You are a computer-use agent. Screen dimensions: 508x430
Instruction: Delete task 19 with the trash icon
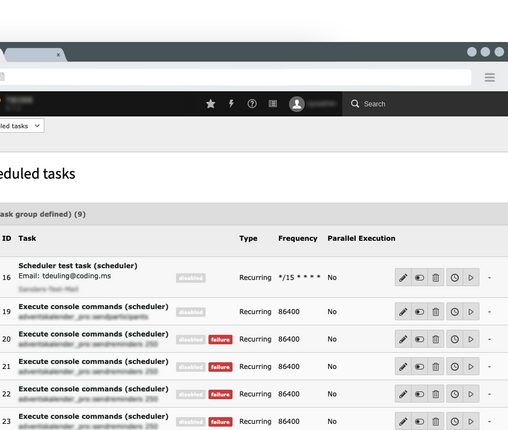436,312
